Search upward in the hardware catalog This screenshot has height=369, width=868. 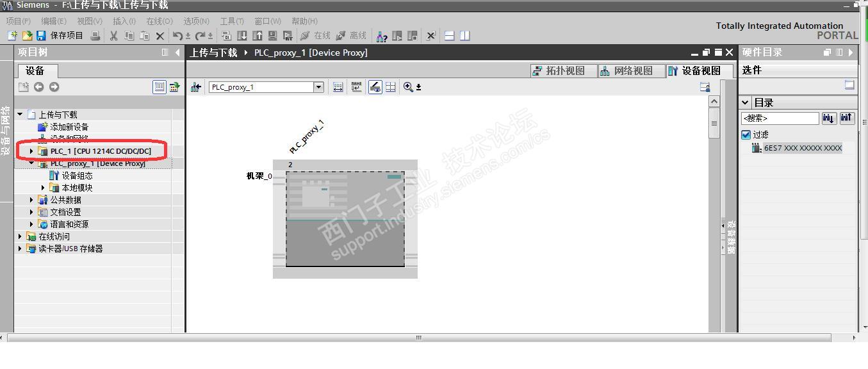(x=847, y=118)
